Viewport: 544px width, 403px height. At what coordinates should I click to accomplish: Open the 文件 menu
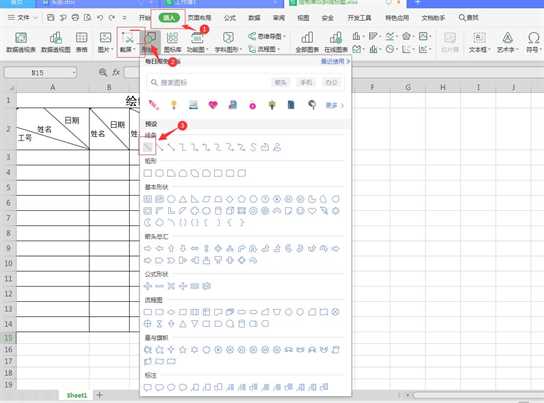pyautogui.click(x=19, y=17)
